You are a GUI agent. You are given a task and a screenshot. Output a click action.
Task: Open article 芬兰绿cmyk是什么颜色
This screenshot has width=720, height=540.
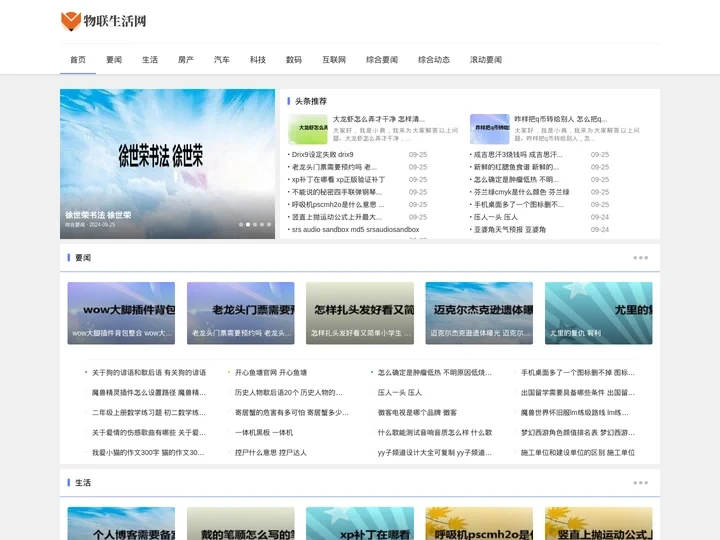(x=521, y=192)
